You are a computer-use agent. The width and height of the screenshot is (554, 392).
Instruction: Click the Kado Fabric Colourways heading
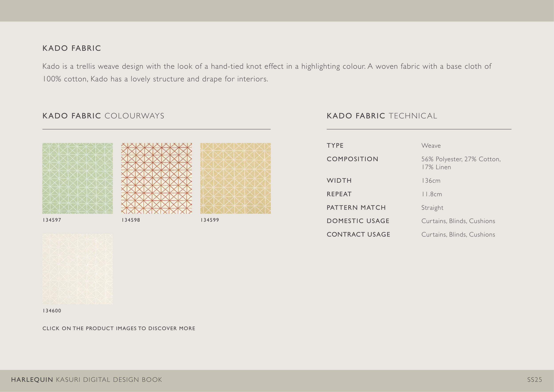pyautogui.click(x=103, y=116)
